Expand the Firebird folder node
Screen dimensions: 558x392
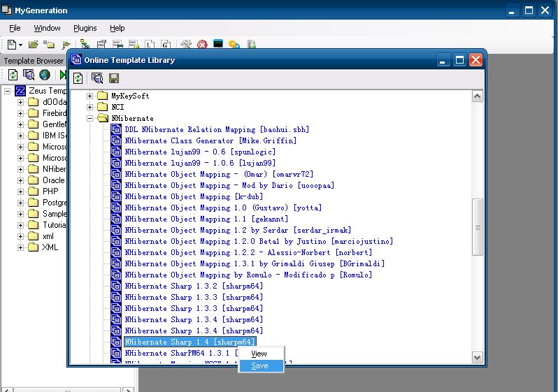coord(21,113)
